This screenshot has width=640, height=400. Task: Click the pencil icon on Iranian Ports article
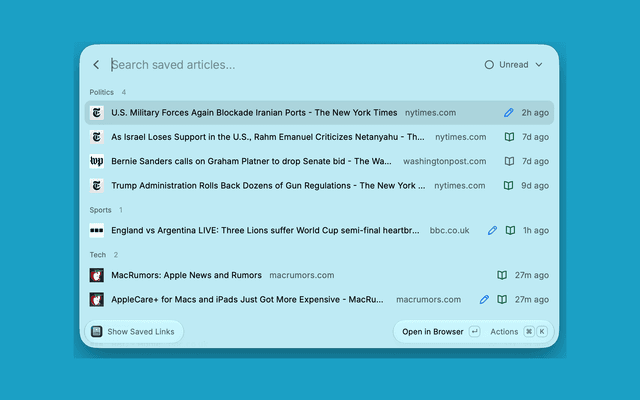pyautogui.click(x=508, y=113)
